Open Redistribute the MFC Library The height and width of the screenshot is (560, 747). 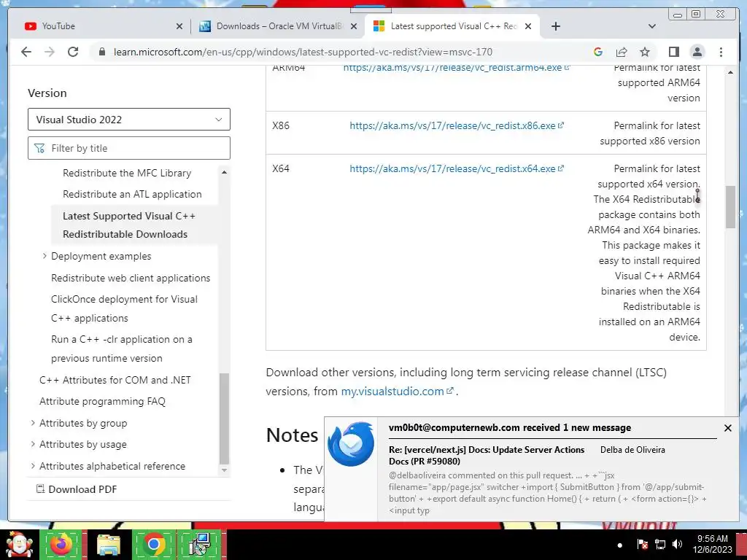pos(127,173)
